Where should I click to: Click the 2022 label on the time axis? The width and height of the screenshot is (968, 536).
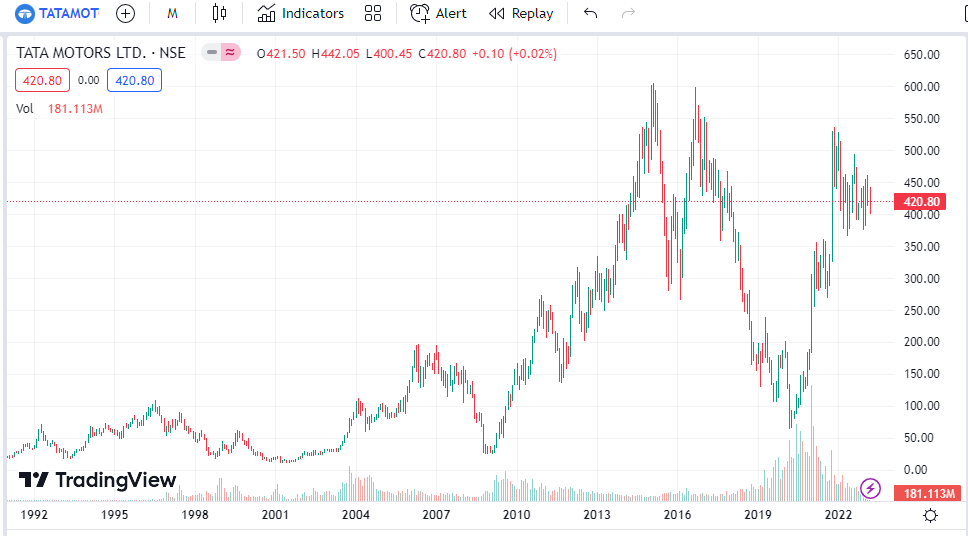tap(838, 514)
